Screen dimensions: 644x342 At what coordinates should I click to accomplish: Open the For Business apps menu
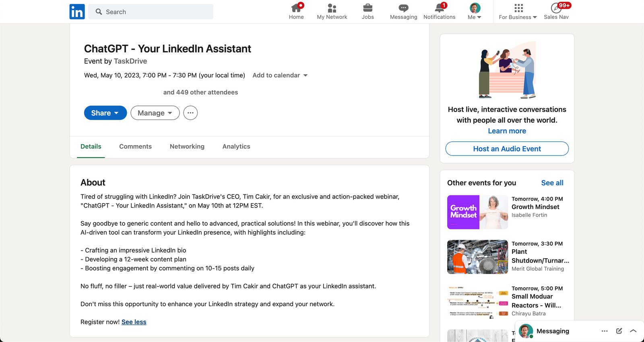coord(518,11)
